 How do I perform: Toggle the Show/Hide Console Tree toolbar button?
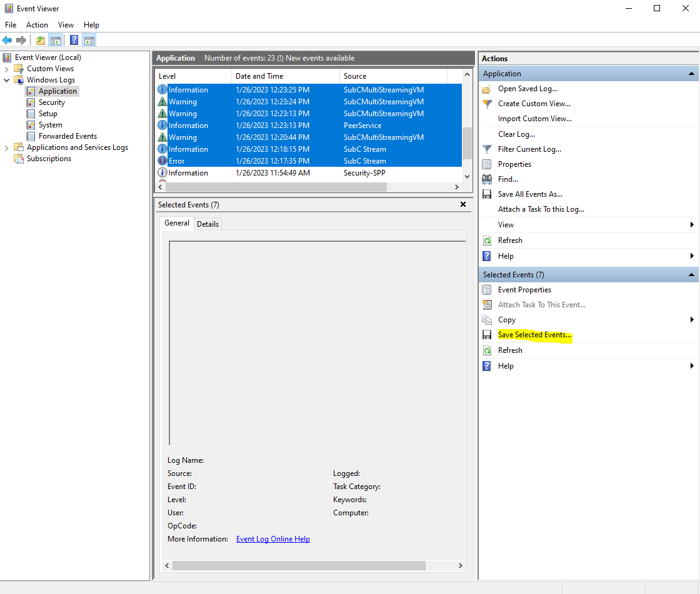coord(56,41)
